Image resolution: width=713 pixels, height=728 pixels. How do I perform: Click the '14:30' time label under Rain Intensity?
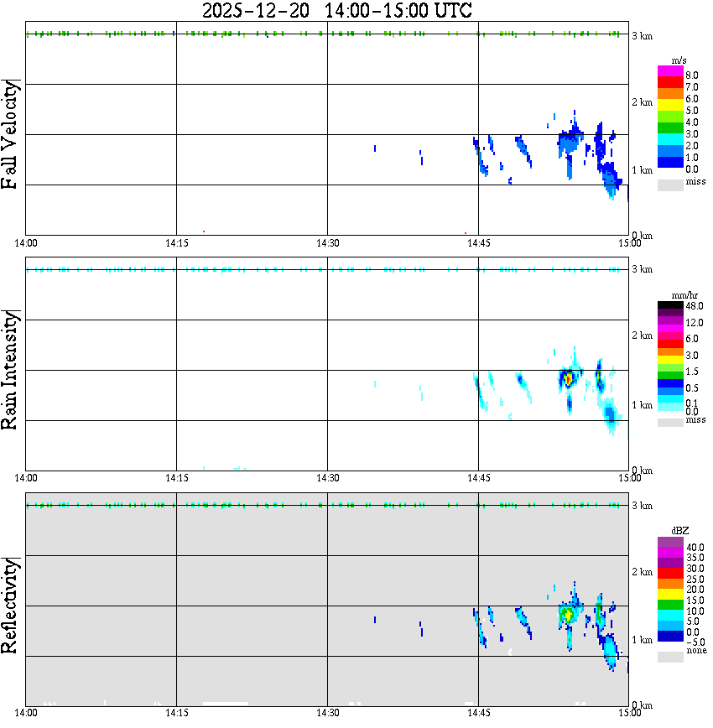pos(328,478)
